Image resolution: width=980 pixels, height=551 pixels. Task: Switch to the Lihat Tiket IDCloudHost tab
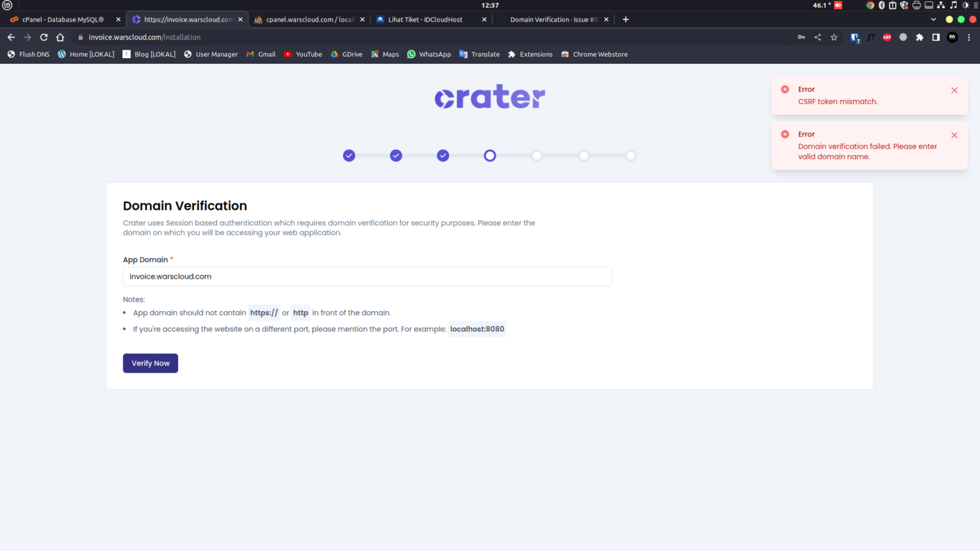pyautogui.click(x=424, y=19)
